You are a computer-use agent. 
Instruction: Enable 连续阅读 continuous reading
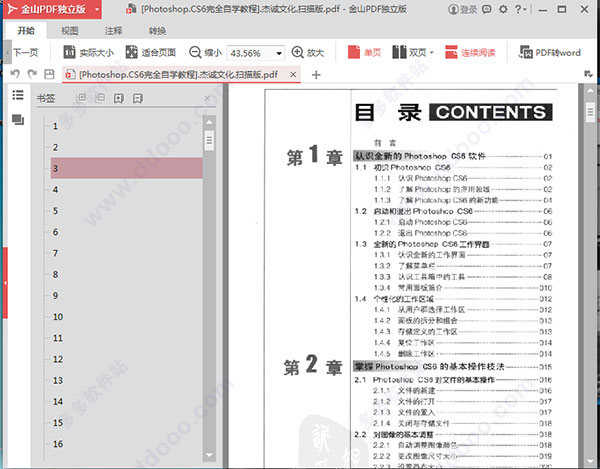(x=470, y=52)
